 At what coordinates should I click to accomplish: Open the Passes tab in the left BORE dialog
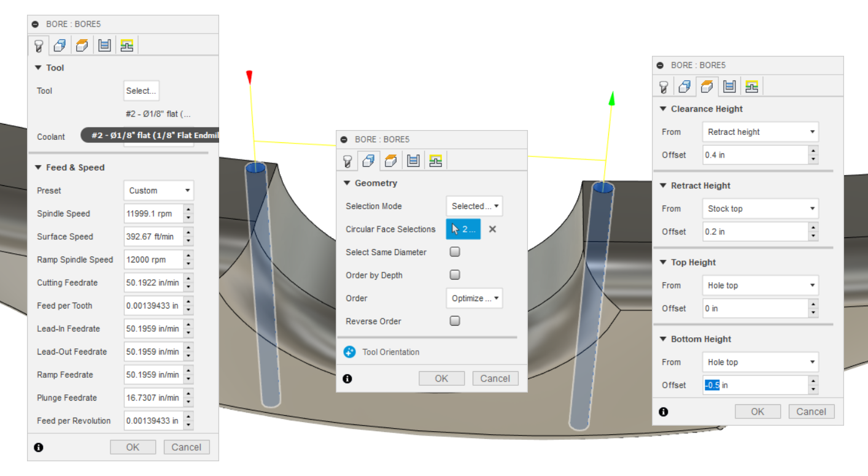click(x=104, y=45)
